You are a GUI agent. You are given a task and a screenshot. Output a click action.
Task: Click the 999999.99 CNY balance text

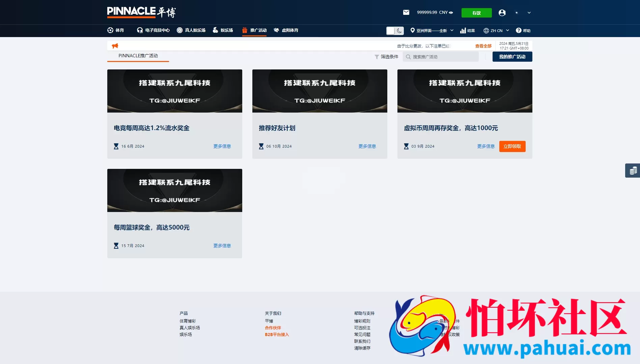[x=432, y=12]
